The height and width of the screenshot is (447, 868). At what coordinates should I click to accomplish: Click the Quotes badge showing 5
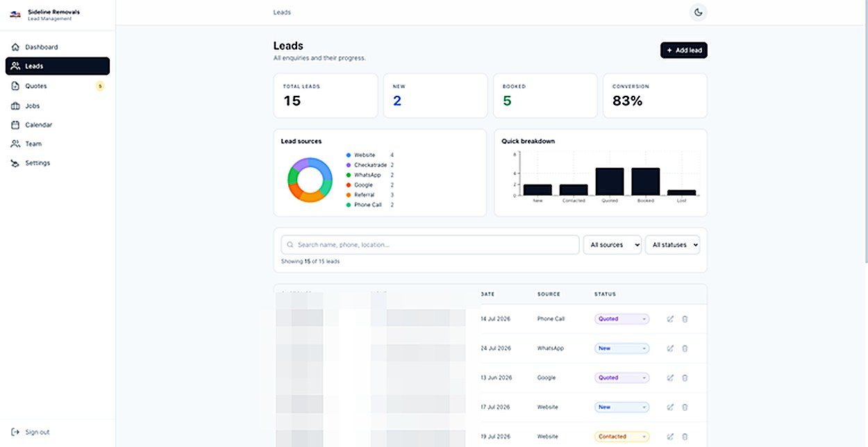point(100,86)
